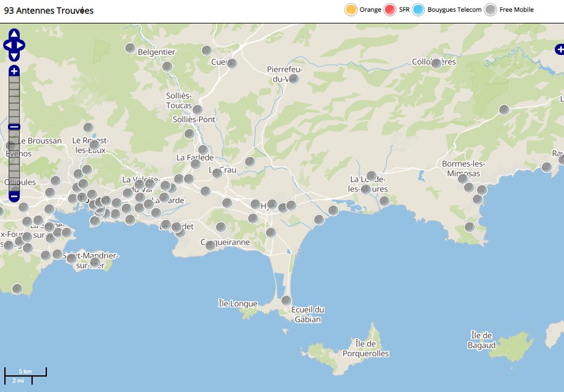
Task: Click the 93 Antennes Trouvées heading
Action: click(x=49, y=10)
